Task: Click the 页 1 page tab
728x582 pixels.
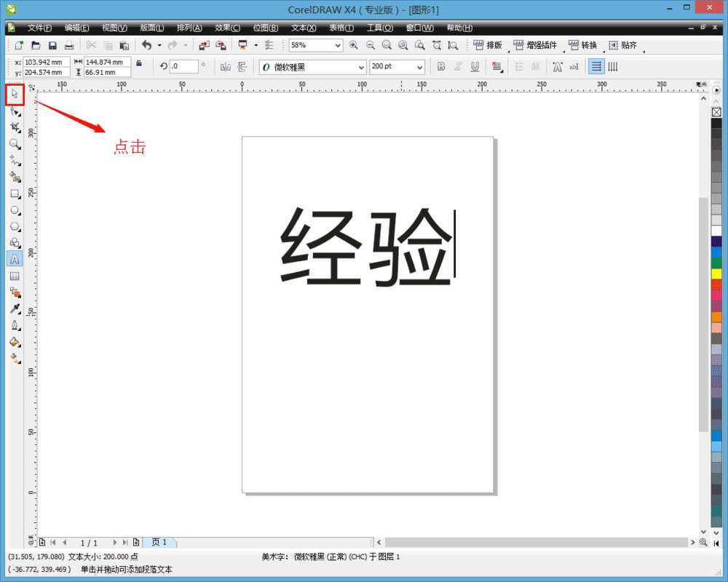Action: pos(160,542)
